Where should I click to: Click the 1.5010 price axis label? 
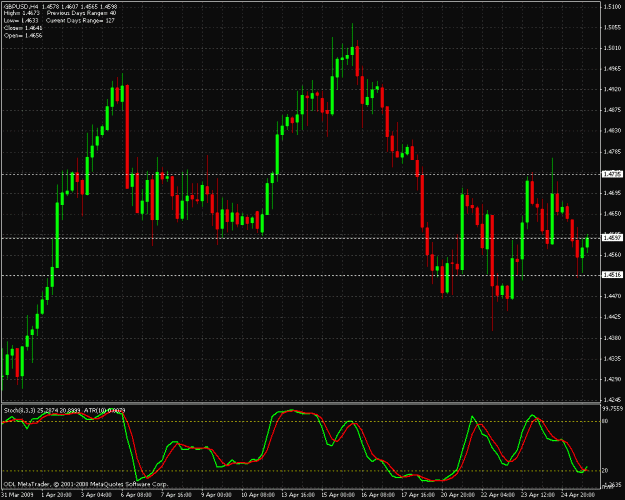[612, 48]
